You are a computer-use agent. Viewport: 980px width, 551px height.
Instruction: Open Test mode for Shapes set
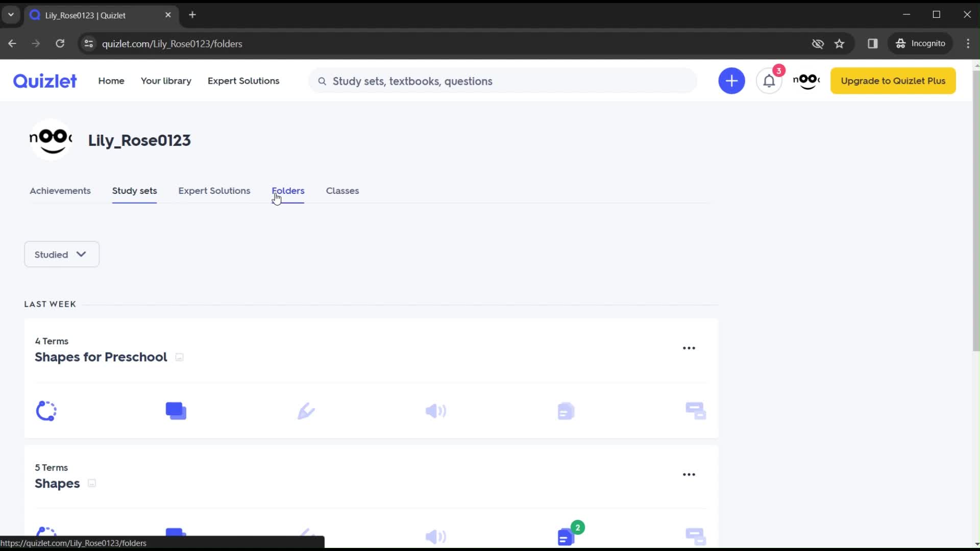click(566, 536)
